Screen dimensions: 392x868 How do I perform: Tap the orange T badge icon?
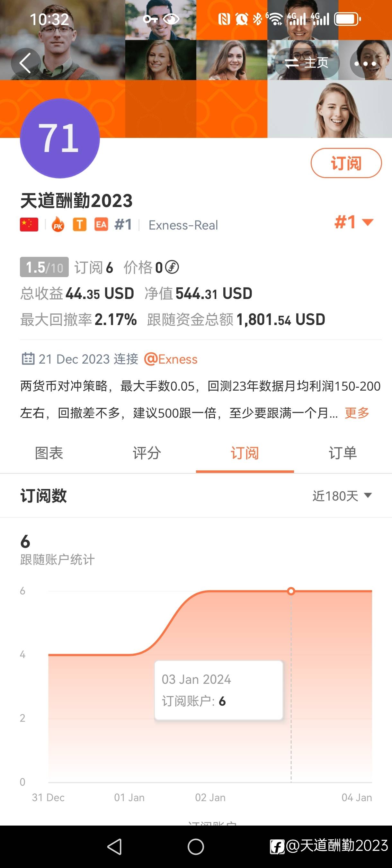point(80,224)
